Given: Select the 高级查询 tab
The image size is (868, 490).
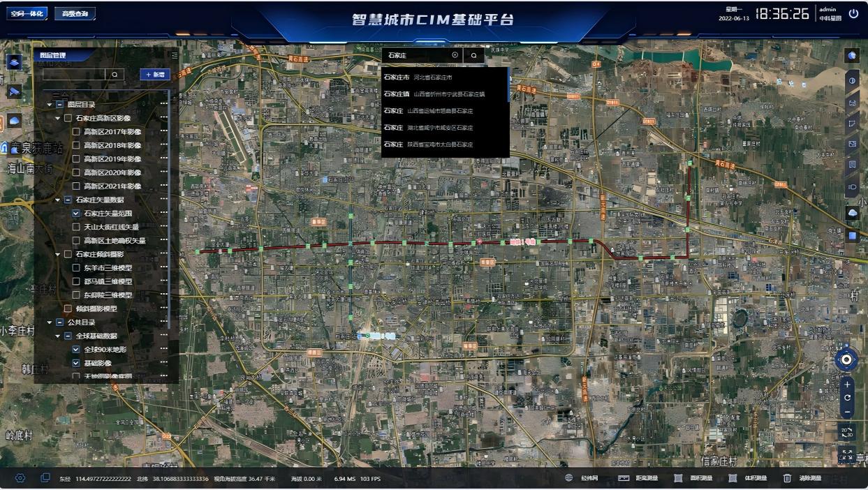Looking at the screenshot, I should [x=75, y=13].
